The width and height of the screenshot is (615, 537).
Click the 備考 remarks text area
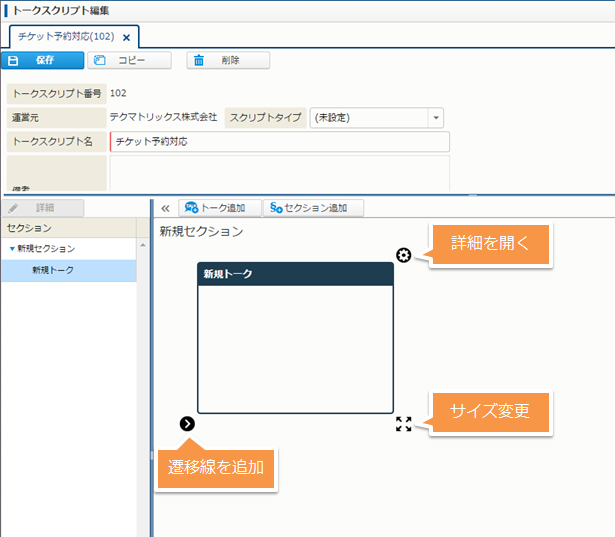(x=280, y=173)
